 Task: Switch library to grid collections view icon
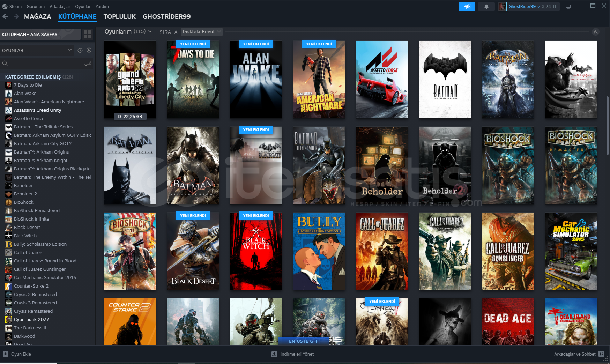click(x=88, y=34)
